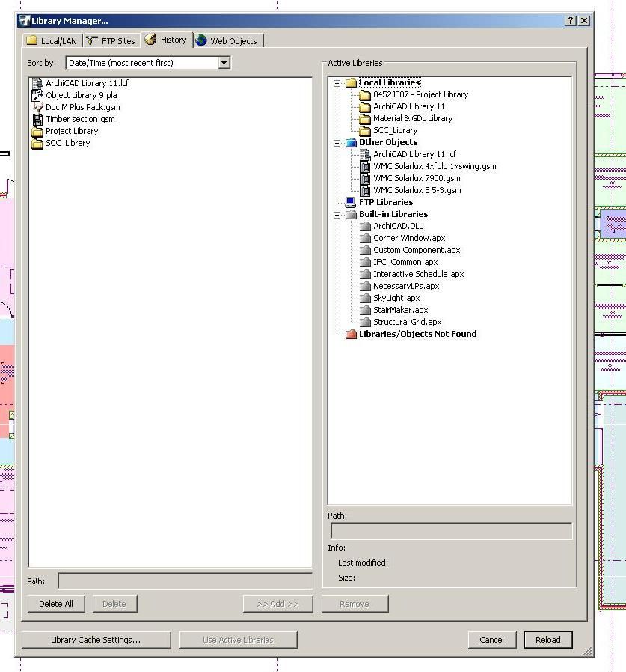This screenshot has width=626, height=672.
Task: Click the ArchiCAD Library 11.lcf icon under Other Objects
Action: tap(365, 154)
